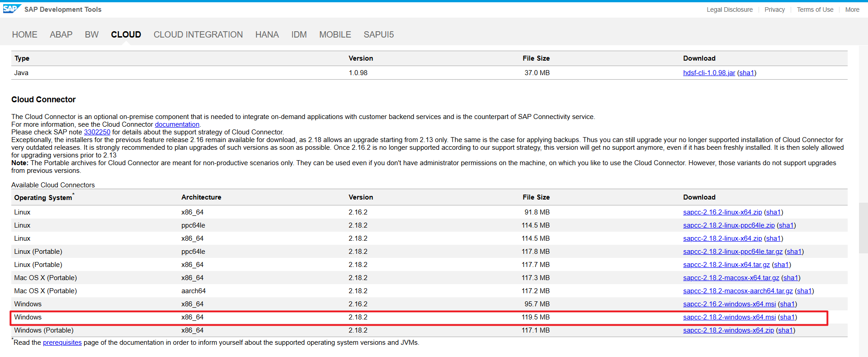The image size is (868, 357).
Task: Open the Privacy link
Action: pos(774,10)
